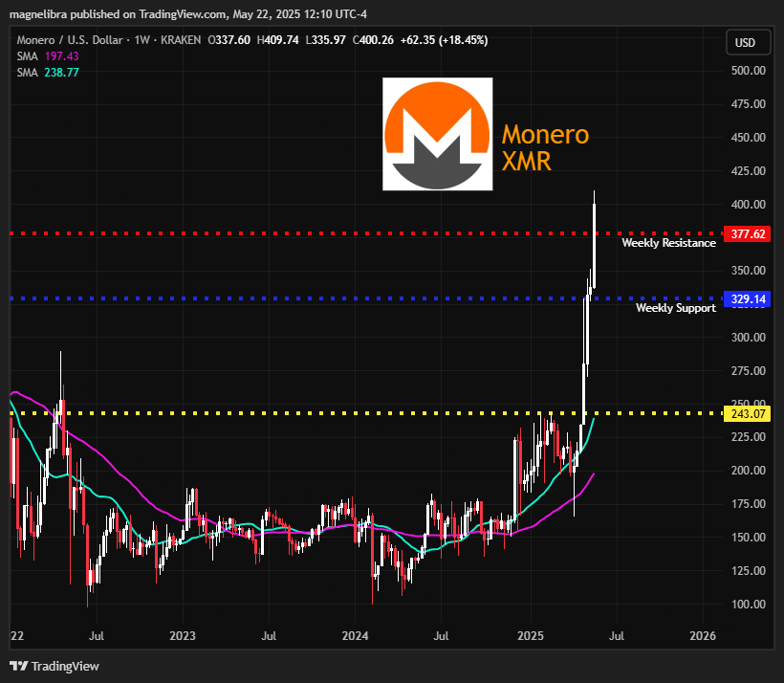Click the 125.00 price axis label

coord(748,571)
